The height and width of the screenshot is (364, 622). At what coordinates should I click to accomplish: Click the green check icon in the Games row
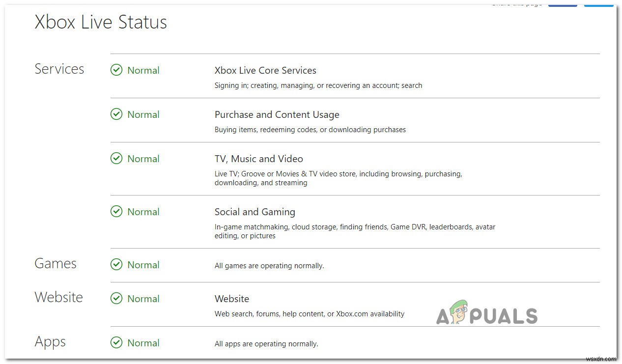coord(116,265)
